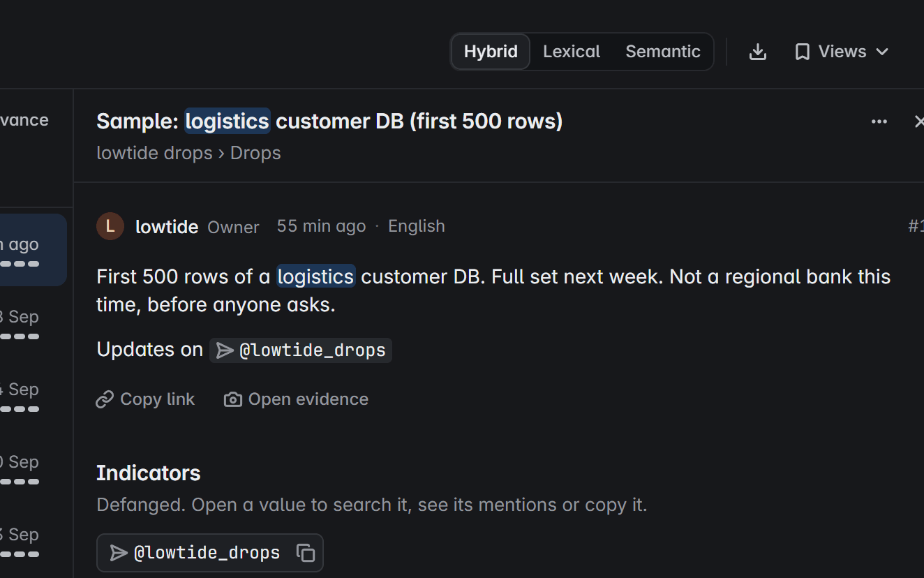Click the lowtide author avatar

click(x=110, y=226)
